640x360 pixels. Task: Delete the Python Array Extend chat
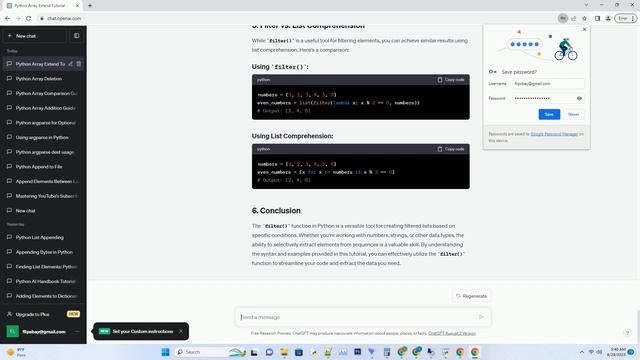79,64
